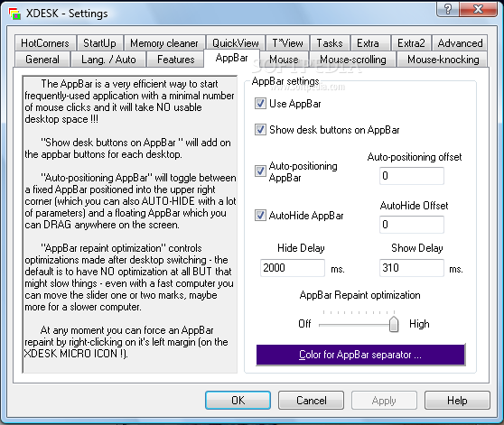Click the OK button
This screenshot has height=425, width=504.
[x=238, y=401]
